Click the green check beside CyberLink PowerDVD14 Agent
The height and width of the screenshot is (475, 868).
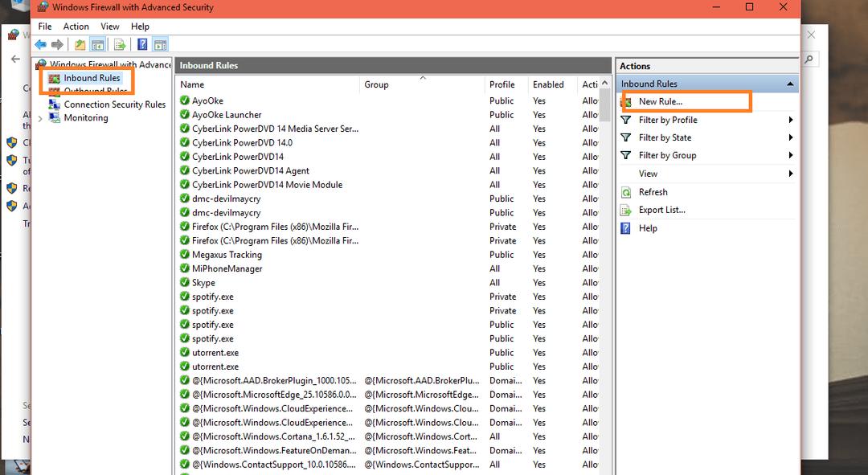185,170
